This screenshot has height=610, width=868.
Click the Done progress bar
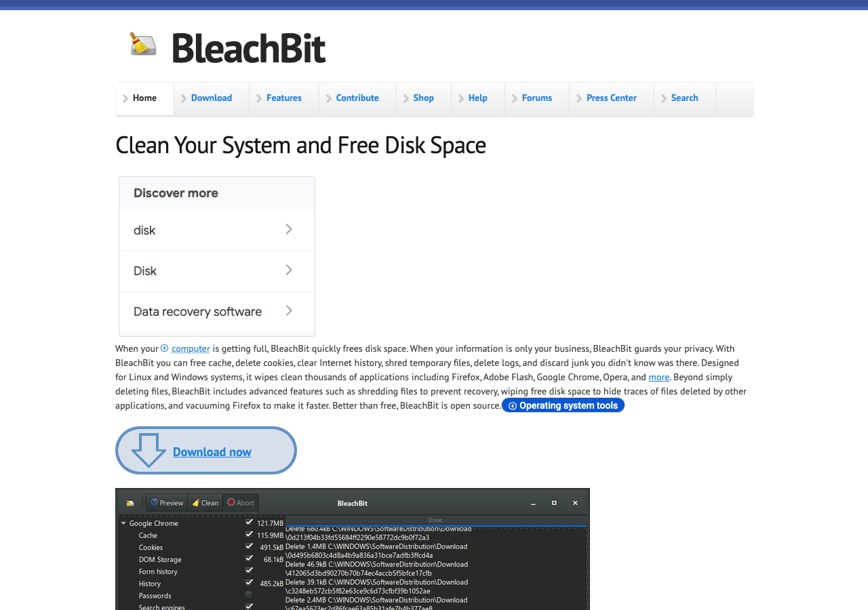tap(434, 522)
